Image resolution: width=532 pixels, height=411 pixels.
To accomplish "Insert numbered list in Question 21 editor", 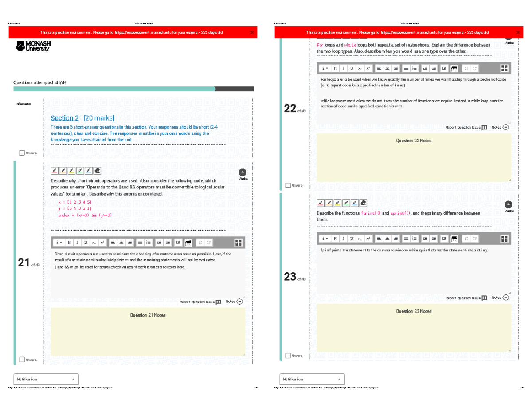I will [x=149, y=243].
